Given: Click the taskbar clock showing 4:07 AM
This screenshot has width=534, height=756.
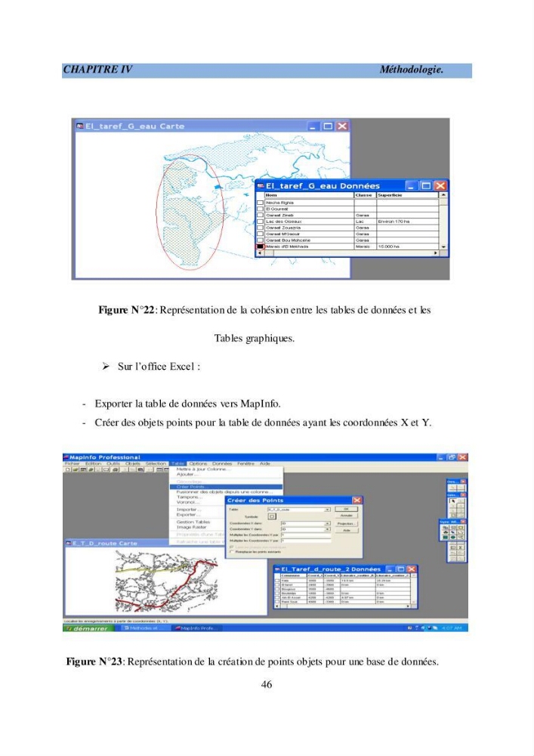Looking at the screenshot, I should click(452, 629).
